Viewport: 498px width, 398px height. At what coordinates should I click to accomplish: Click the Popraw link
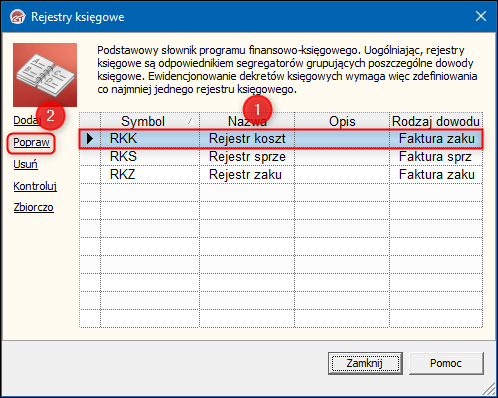(31, 142)
